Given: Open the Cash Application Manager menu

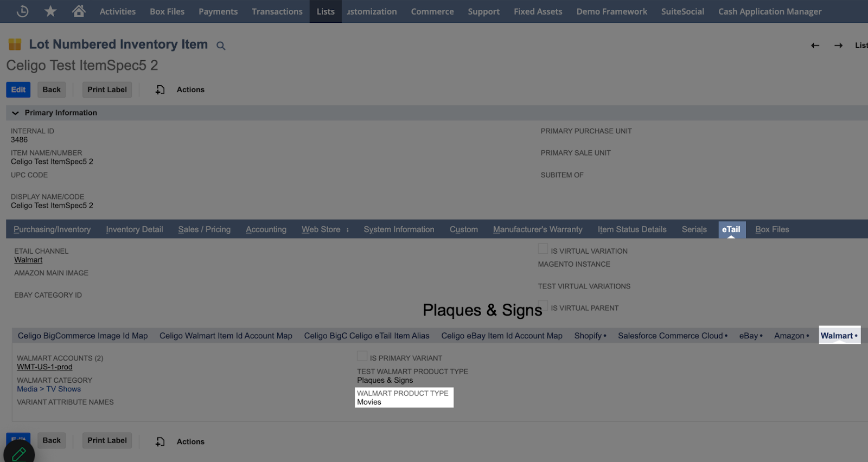Looking at the screenshot, I should 770,11.
